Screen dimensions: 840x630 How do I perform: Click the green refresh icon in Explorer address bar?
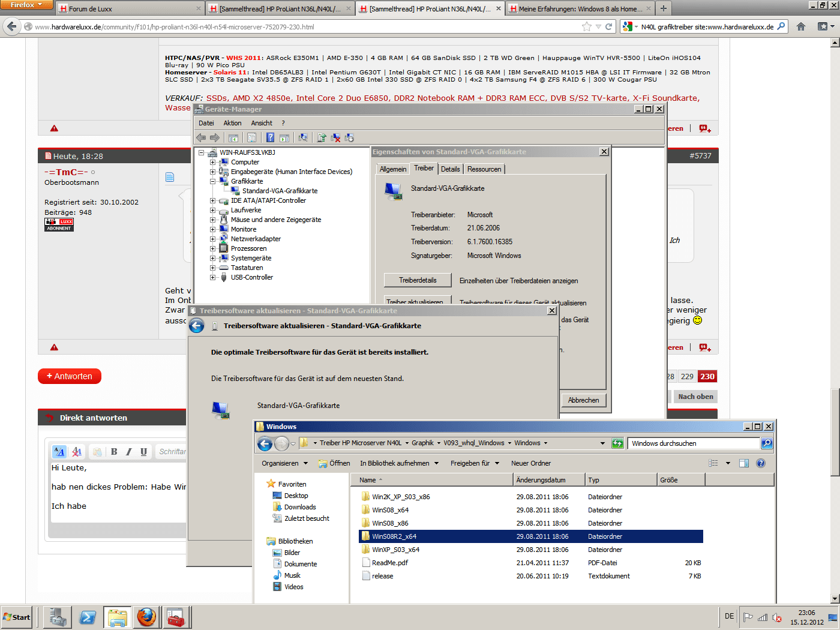pos(617,443)
